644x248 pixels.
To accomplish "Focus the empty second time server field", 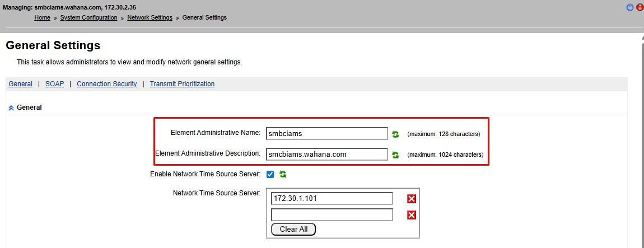I will [x=332, y=215].
